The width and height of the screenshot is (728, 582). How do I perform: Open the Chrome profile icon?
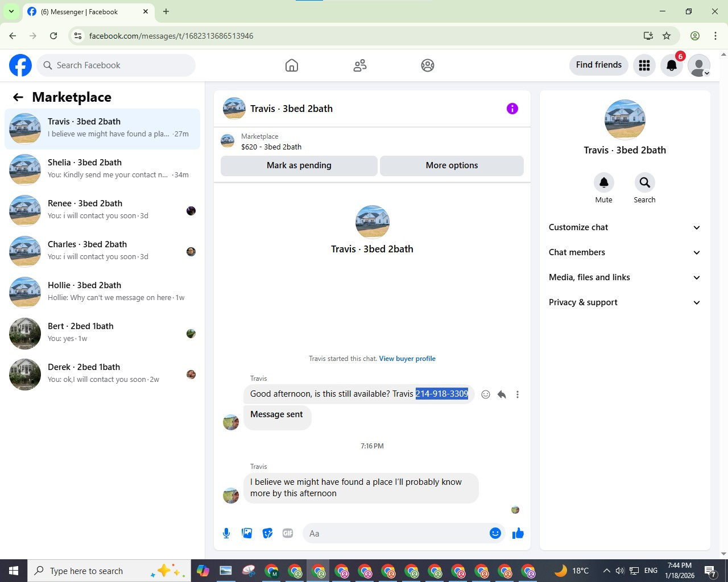tap(695, 36)
